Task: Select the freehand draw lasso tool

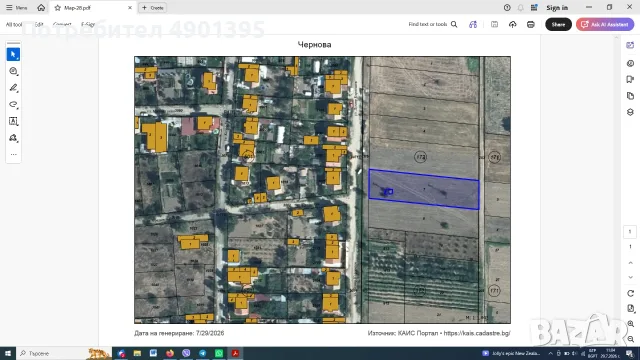Action: click(x=13, y=104)
